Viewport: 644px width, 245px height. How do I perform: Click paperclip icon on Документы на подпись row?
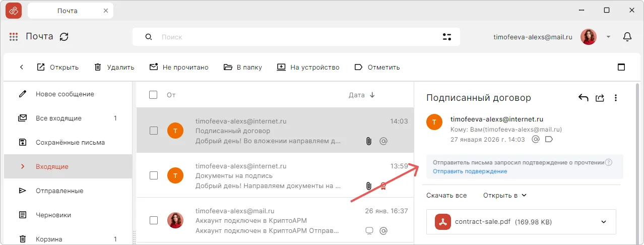point(369,186)
